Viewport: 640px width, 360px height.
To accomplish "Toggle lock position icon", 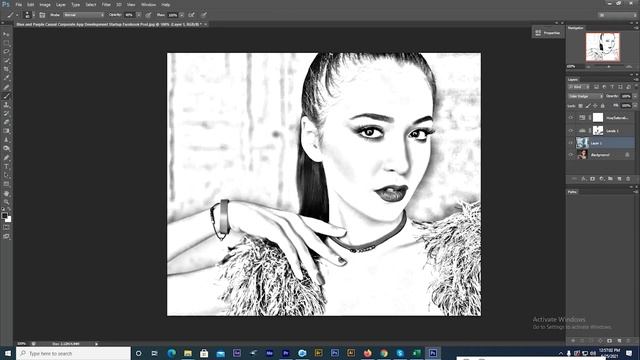I will 595,106.
